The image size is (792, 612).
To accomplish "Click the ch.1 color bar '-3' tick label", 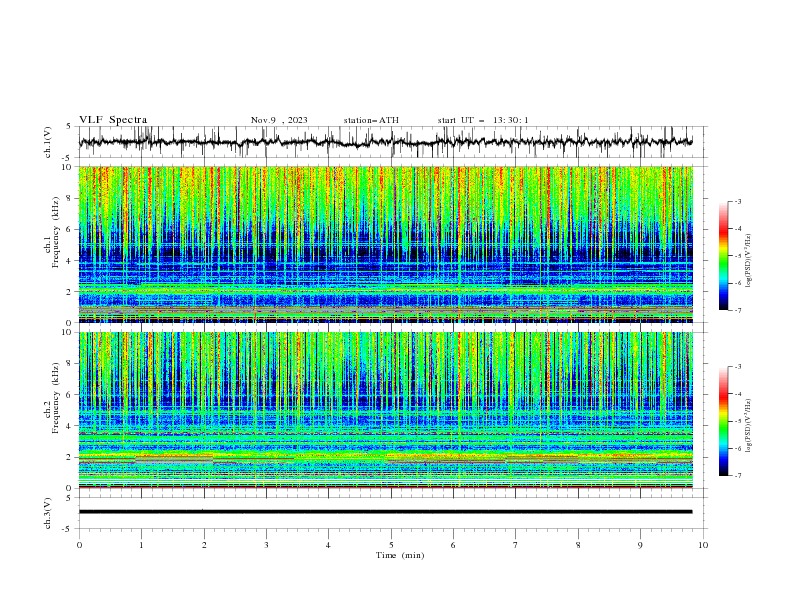I will tap(738, 201).
